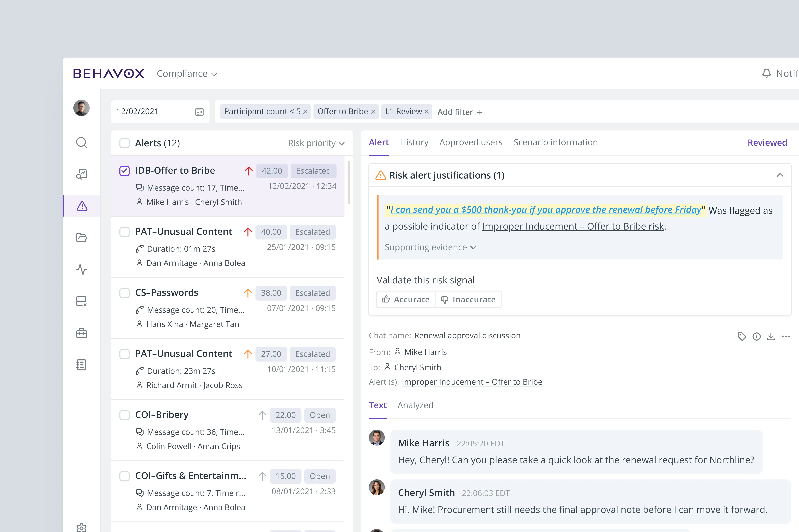The image size is (799, 532).
Task: Click the 12/02/2021 date field
Action: [x=160, y=112]
